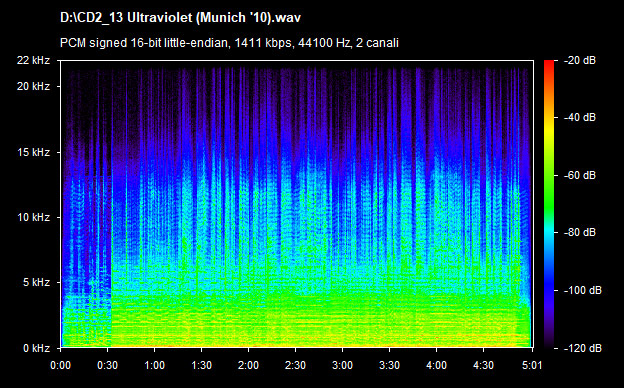Click the 22 kHz frequency axis label
The image size is (624, 388).
click(33, 60)
